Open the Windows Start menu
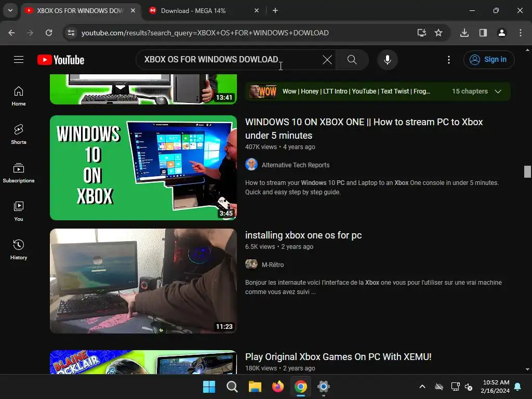The image size is (532, 399). [x=209, y=387]
